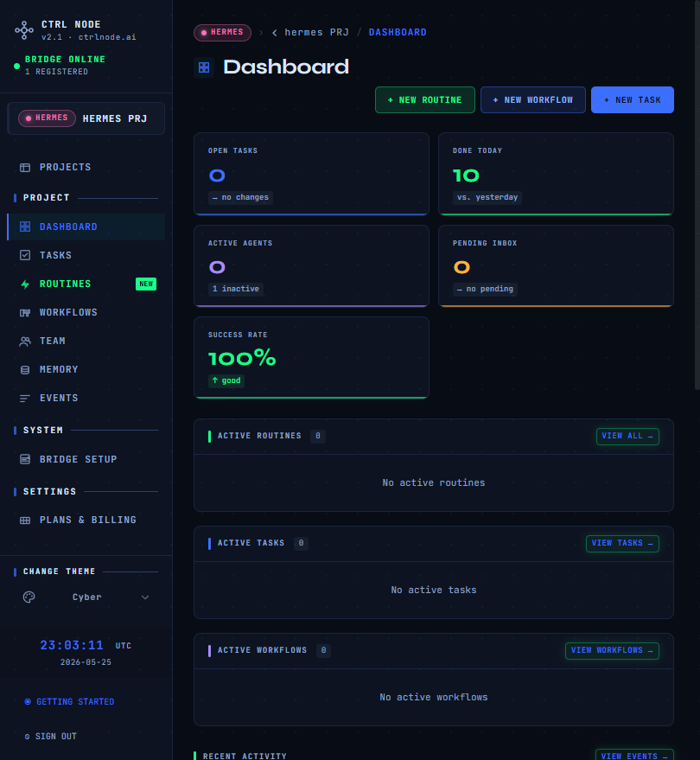Open the Cyber theme dropdown
Viewport: 700px width, 760px height.
(x=87, y=597)
